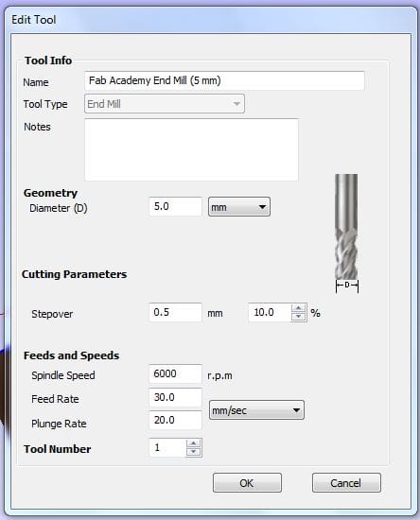Viewport: 420px width, 520px height.
Task: Click the Edit Tool title bar
Action: 210,20
